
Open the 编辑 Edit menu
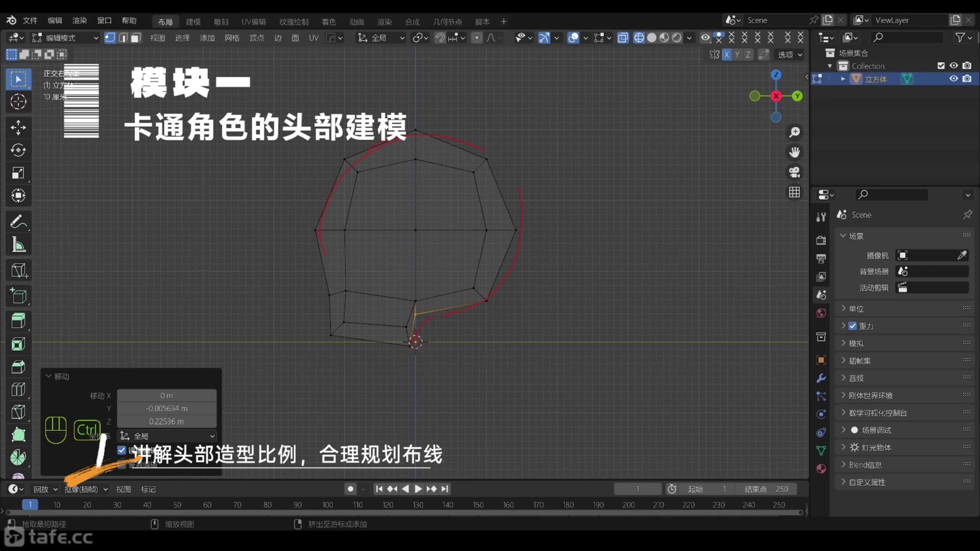click(55, 21)
